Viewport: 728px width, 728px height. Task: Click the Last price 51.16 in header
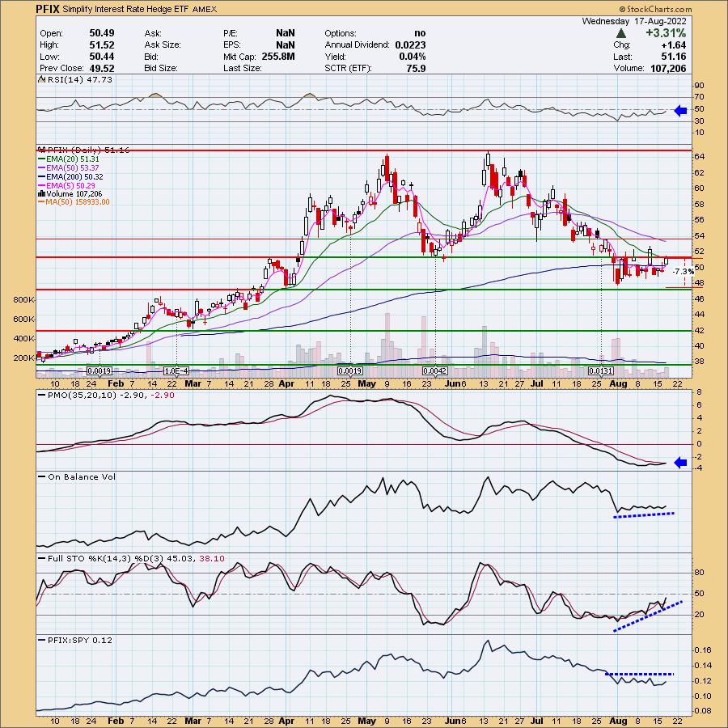[675, 57]
